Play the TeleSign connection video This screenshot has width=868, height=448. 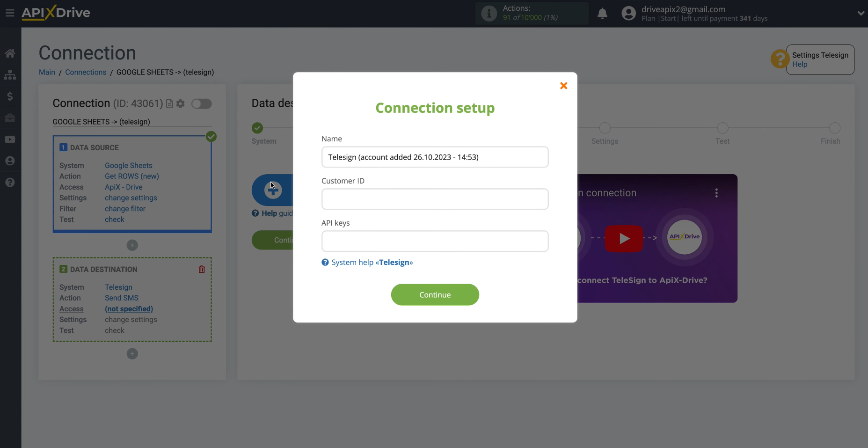point(624,238)
